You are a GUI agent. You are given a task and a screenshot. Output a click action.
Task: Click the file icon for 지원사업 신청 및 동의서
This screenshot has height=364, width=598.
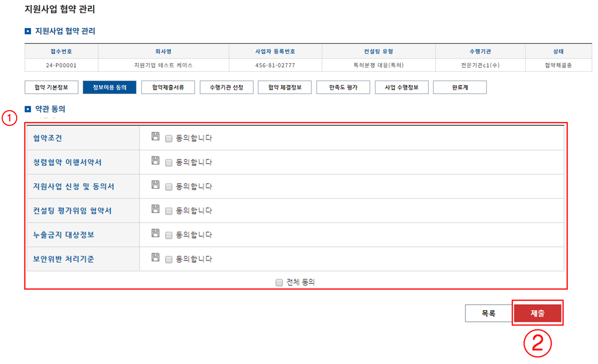[155, 185]
